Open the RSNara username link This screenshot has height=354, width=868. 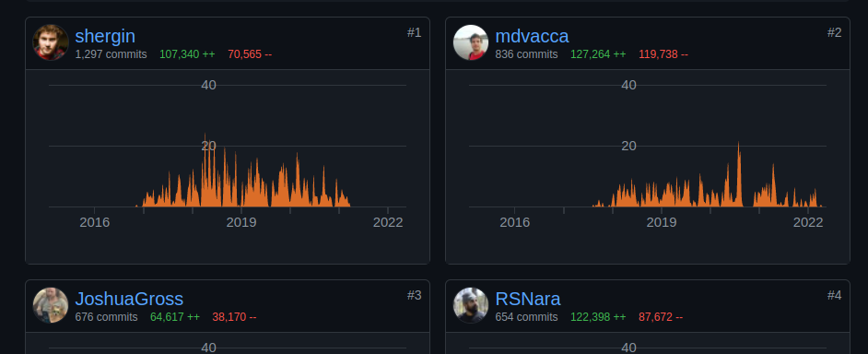[x=528, y=299]
